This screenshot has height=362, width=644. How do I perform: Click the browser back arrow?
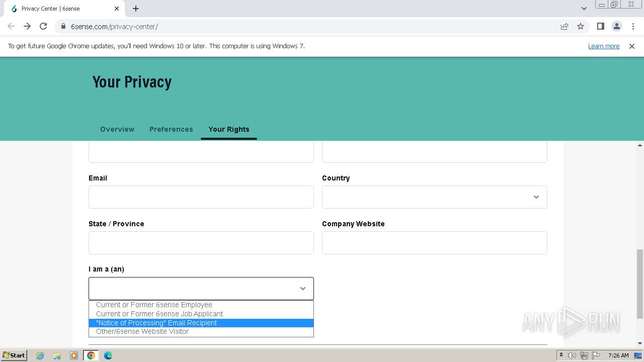pyautogui.click(x=11, y=26)
